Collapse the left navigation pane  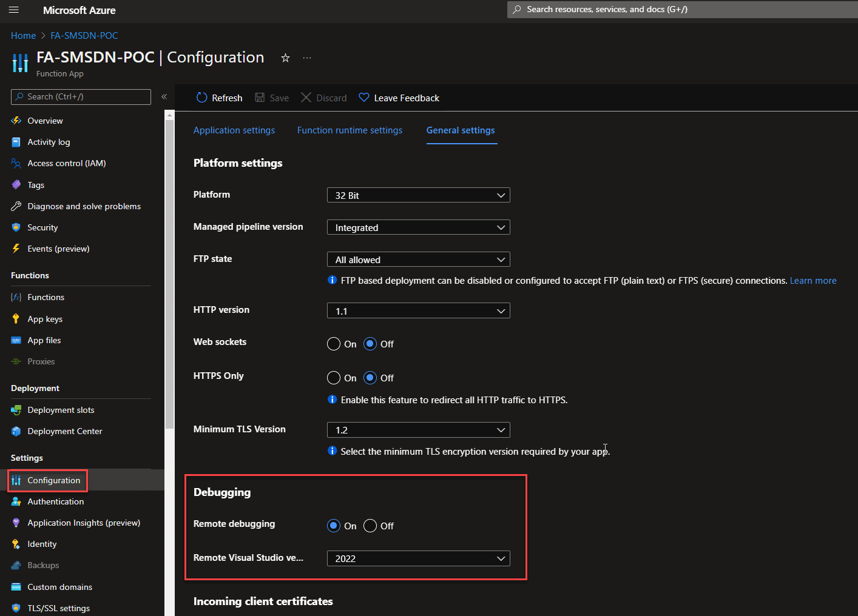coord(164,97)
